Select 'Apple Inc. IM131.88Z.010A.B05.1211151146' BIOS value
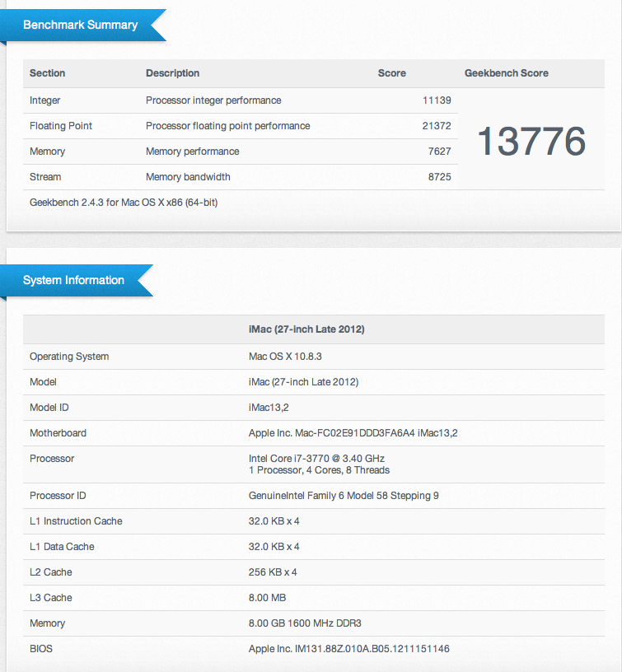The image size is (622, 672). 349,649
